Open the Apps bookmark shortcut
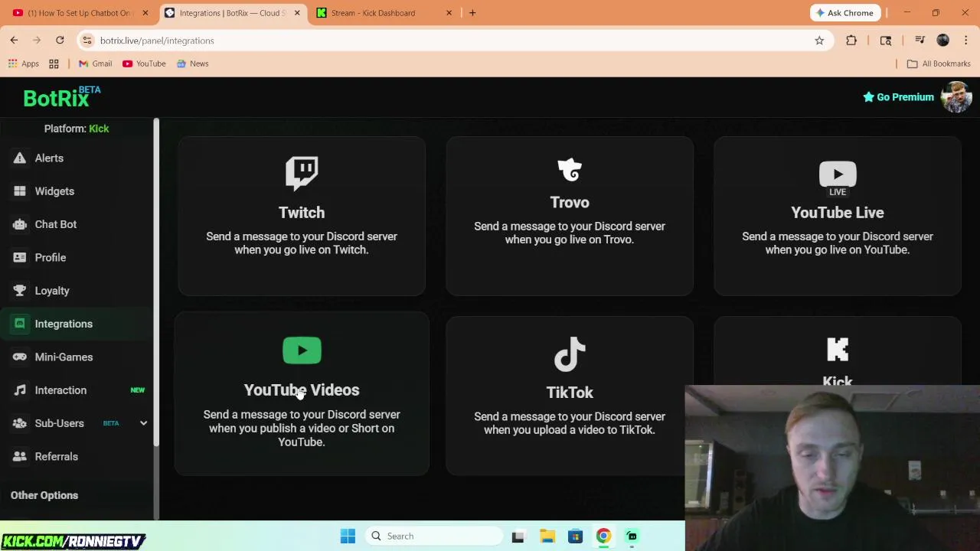Screen dimensions: 980x551 point(23,64)
